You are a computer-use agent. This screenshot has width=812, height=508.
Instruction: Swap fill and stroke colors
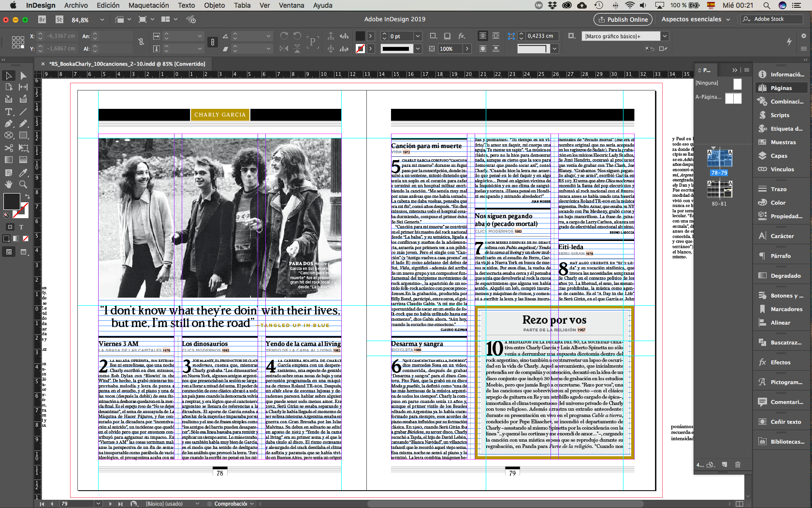tap(28, 196)
